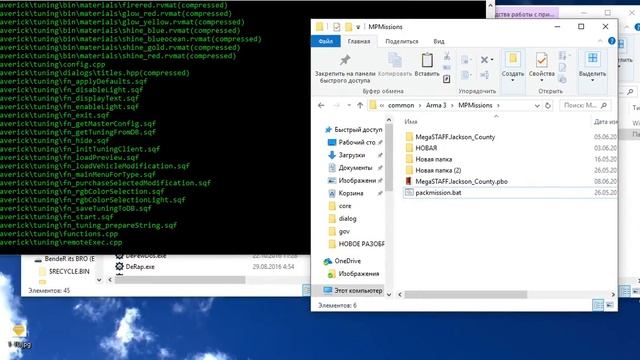640x360 pixels.
Task: Collapse the ribbon with the small up chevron
Action: (600, 41)
